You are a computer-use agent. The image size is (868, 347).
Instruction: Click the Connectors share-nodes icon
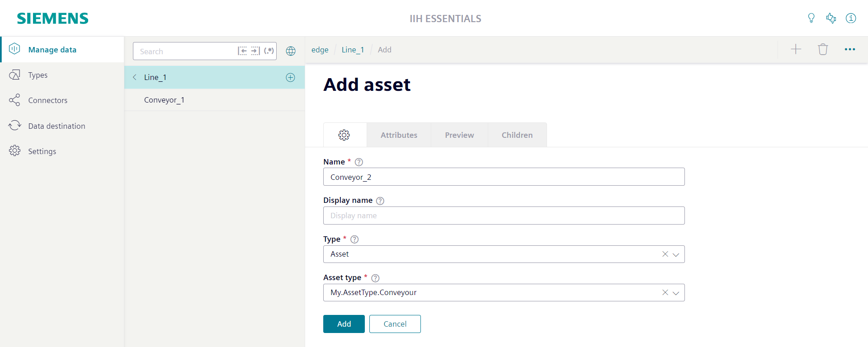(14, 100)
